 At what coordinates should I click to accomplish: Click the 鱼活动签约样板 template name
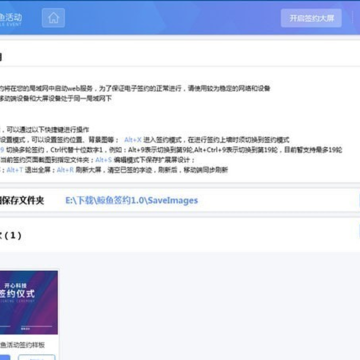click(x=22, y=344)
